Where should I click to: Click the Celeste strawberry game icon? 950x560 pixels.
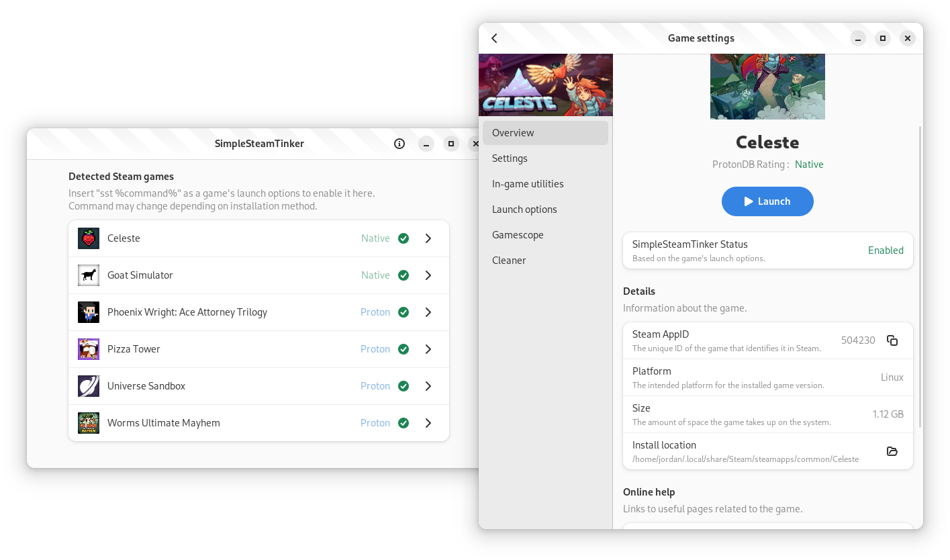pyautogui.click(x=89, y=238)
